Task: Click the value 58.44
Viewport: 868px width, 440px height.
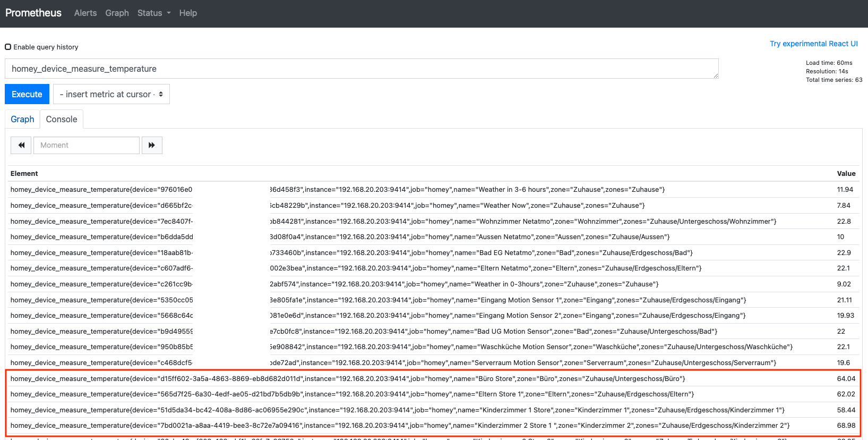Action: (846, 410)
